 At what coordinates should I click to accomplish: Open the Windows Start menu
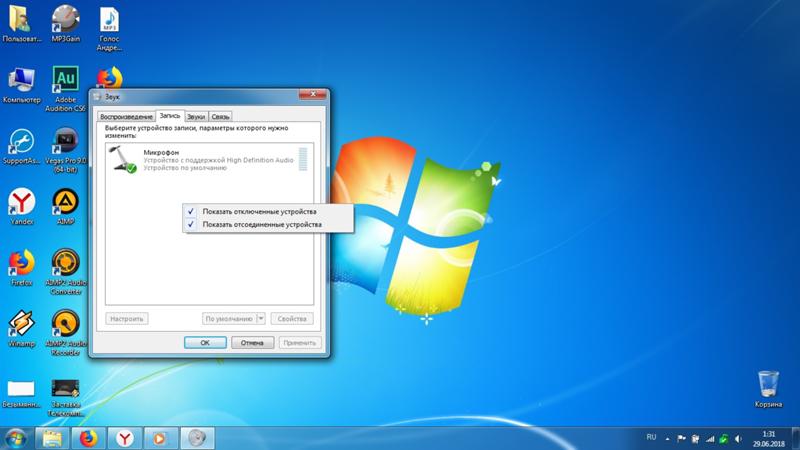15,438
